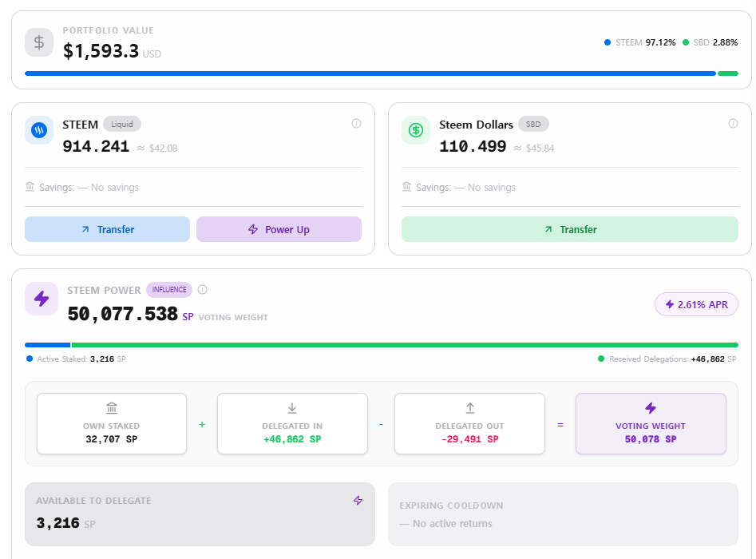The image size is (756, 559).
Task: Click the green Received Delegations legend dot
Action: 601,359
